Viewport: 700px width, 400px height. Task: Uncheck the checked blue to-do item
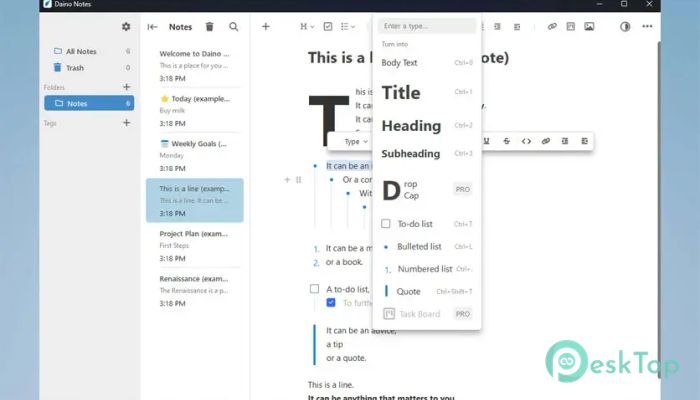coord(331,302)
